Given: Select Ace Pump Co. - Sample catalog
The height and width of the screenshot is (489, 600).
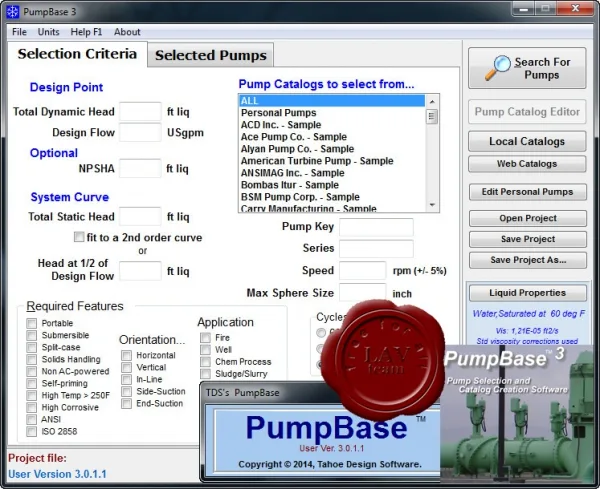Looking at the screenshot, I should (x=332, y=137).
